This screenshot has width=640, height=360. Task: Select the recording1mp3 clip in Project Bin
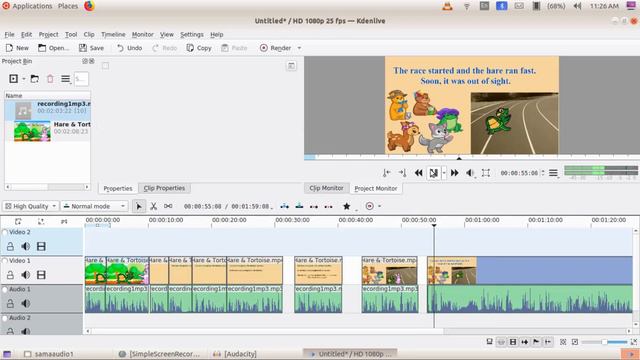click(48, 110)
